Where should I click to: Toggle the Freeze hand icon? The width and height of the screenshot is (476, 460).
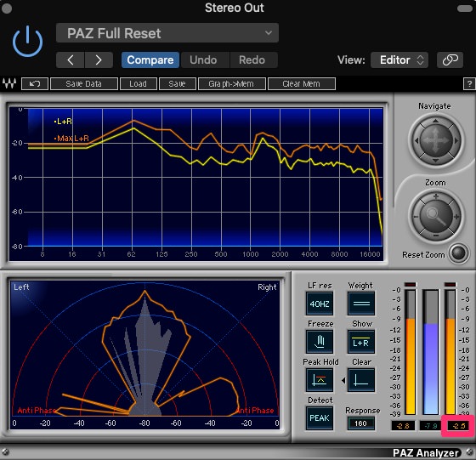point(320,342)
